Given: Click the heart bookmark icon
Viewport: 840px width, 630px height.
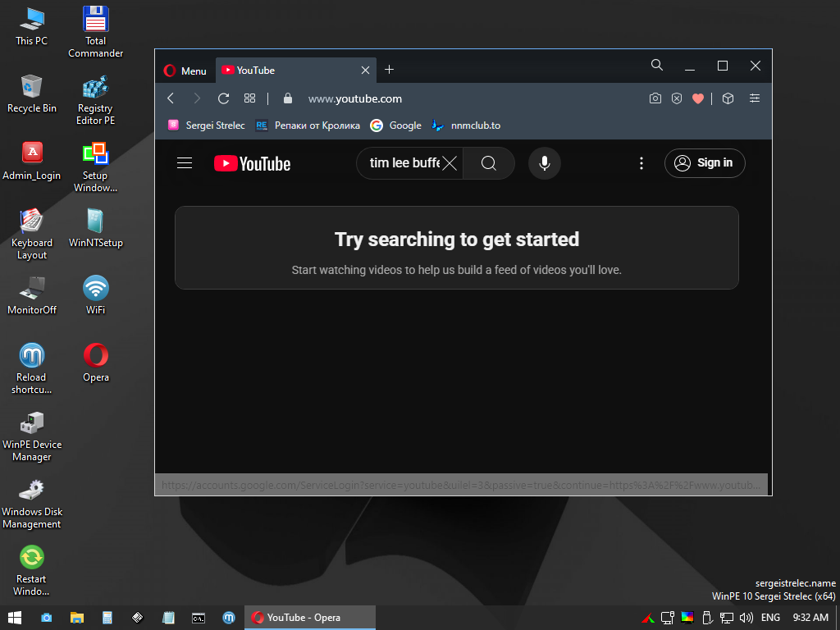Looking at the screenshot, I should (697, 98).
